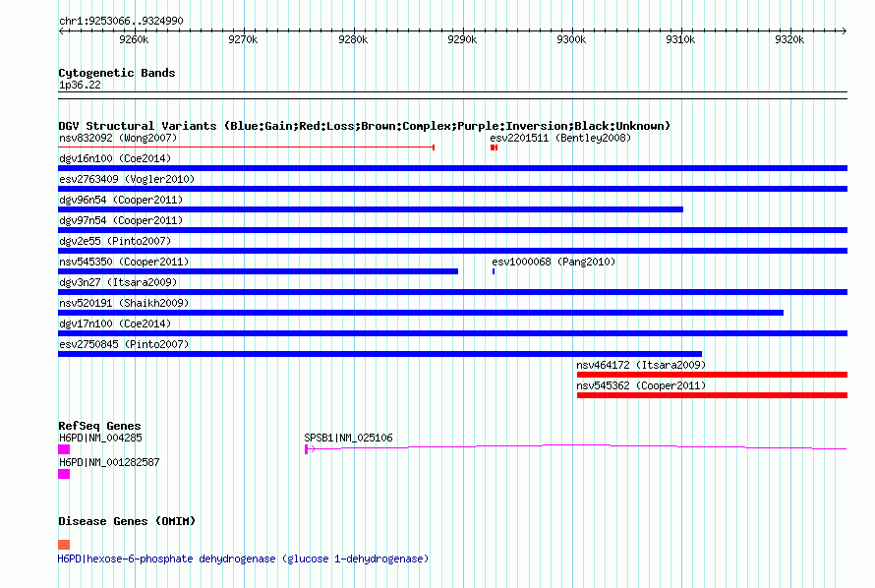
Task: Click the 9290k ruler tick label
Action: (462, 39)
